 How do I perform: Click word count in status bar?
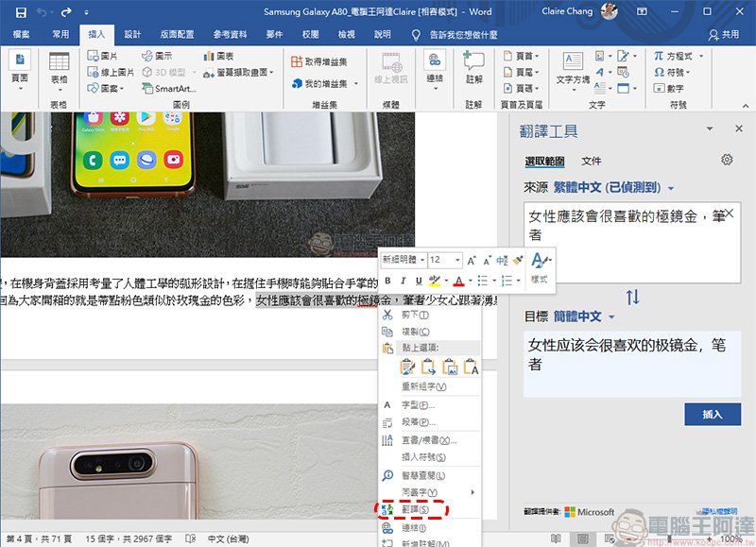[129, 538]
